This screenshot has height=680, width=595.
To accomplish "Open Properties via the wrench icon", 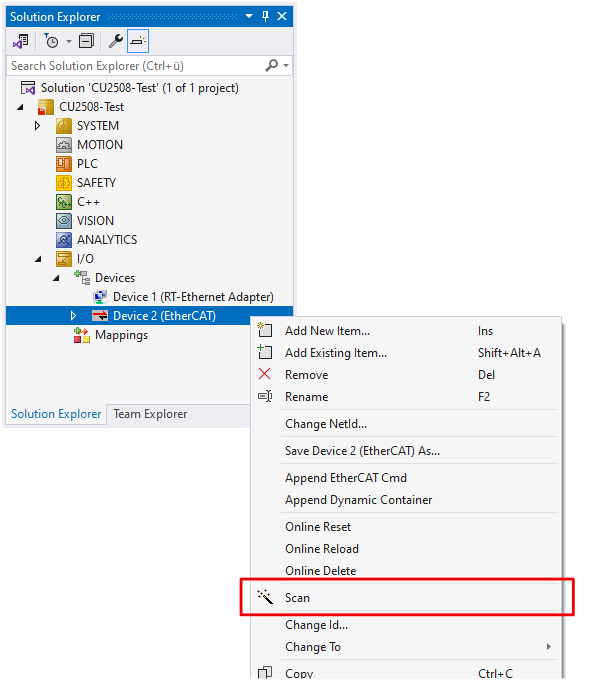I will point(115,41).
